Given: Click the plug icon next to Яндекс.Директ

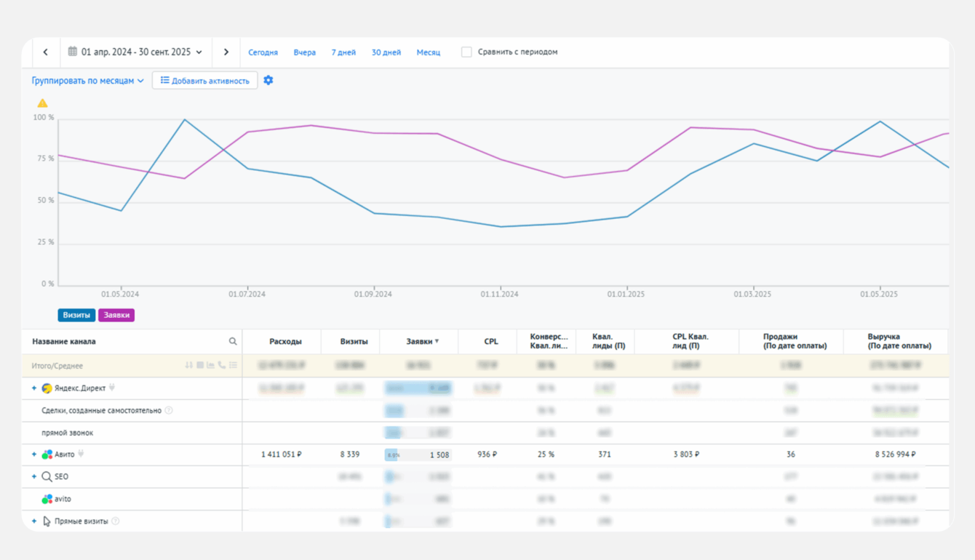Looking at the screenshot, I should (x=112, y=388).
